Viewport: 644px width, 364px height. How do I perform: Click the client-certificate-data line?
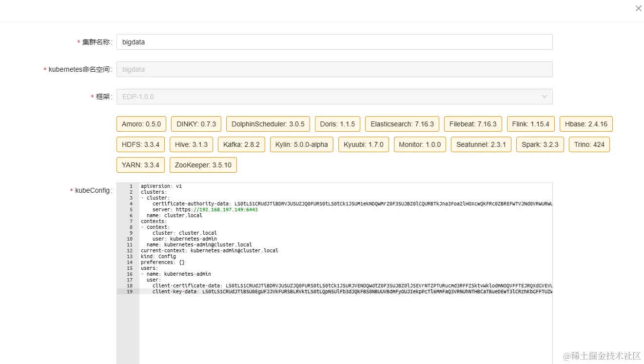pos(352,286)
